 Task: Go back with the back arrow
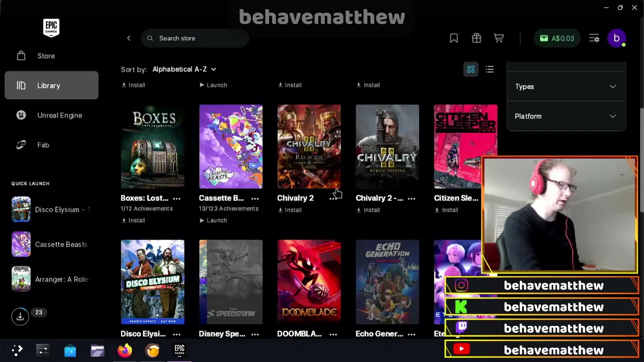click(128, 38)
